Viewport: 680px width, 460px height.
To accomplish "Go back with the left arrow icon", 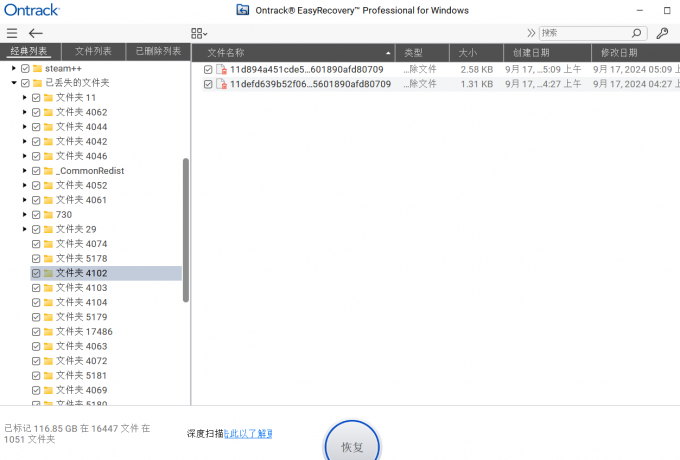I will pyautogui.click(x=36, y=33).
